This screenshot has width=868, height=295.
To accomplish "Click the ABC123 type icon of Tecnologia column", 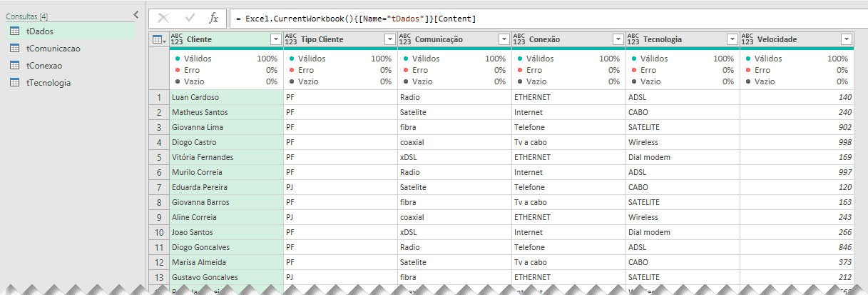I will tap(633, 40).
